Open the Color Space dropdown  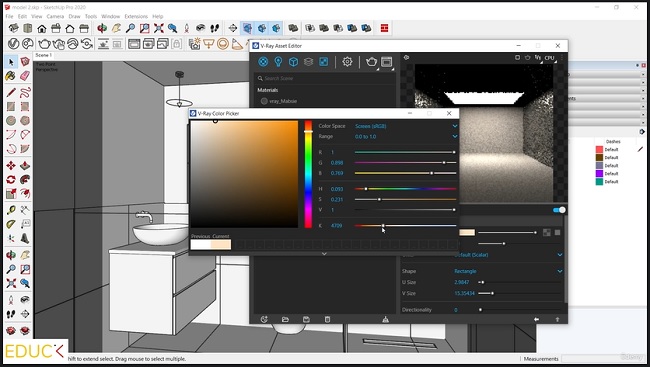[406, 126]
